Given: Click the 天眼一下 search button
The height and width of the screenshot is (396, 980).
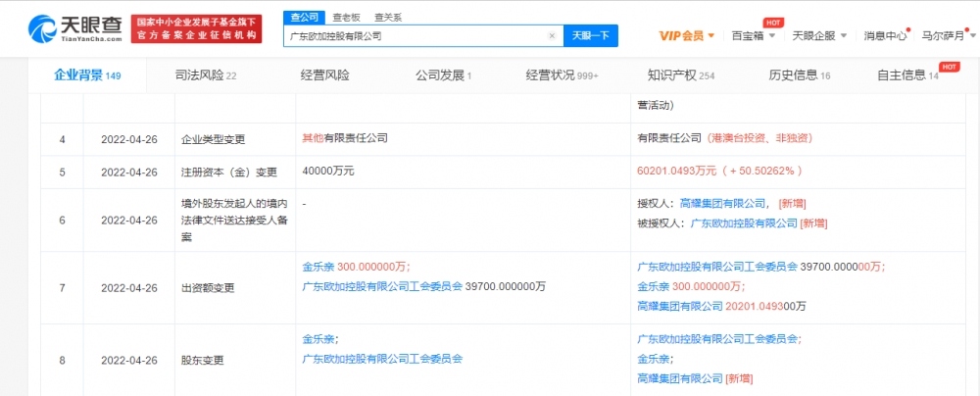Looking at the screenshot, I should pyautogui.click(x=591, y=36).
